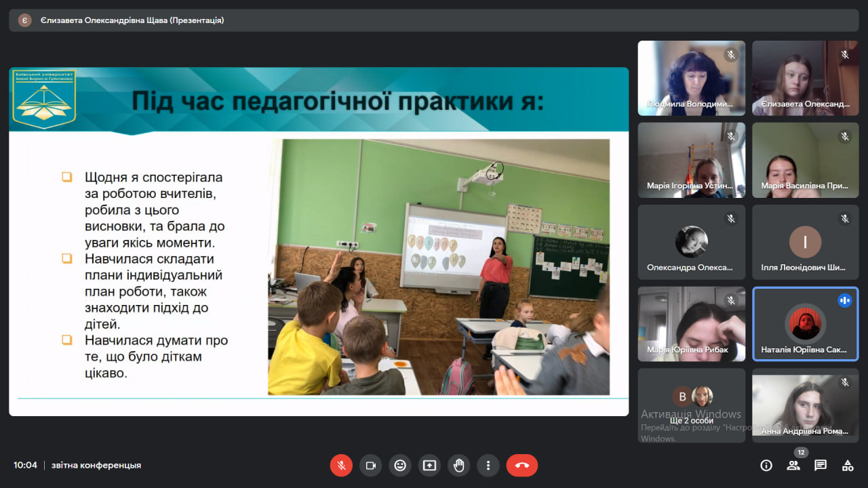This screenshot has width=868, height=488.
Task: Toggle the camera on or off
Action: click(x=370, y=466)
